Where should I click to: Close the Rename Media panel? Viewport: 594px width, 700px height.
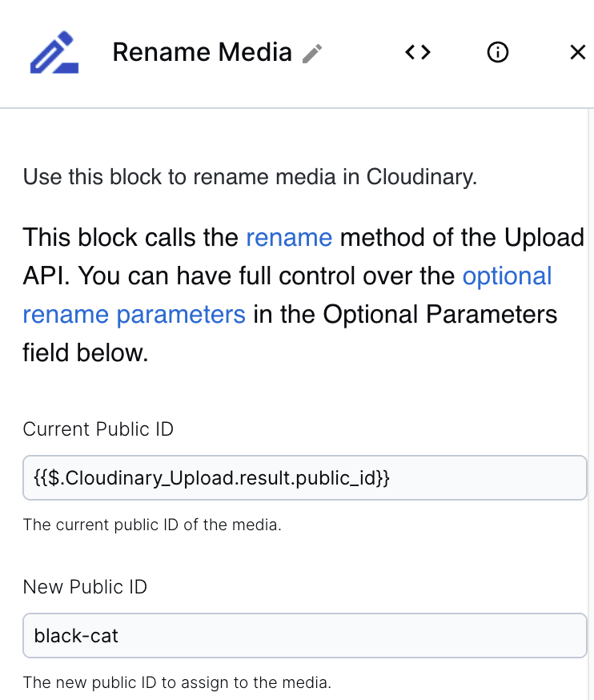577,52
